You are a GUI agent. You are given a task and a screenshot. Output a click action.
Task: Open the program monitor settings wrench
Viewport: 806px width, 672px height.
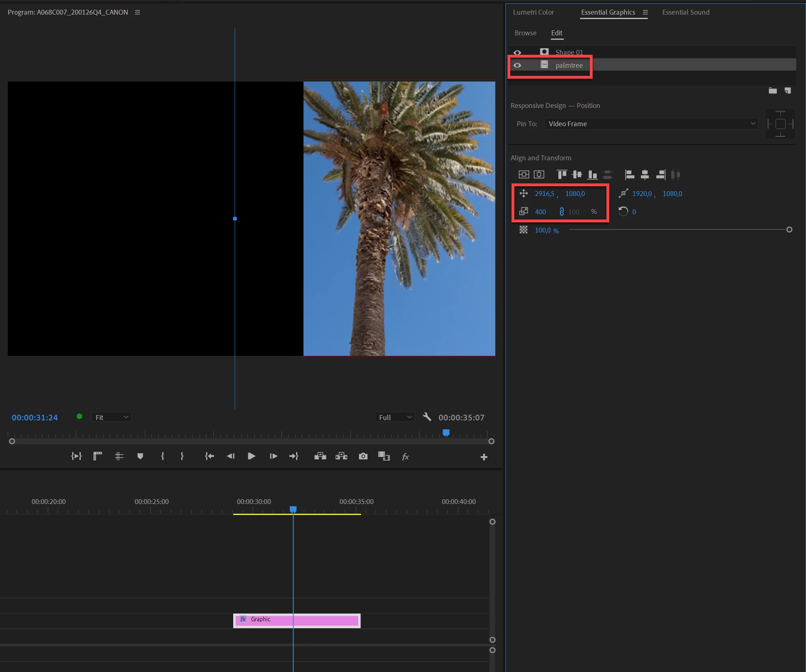coord(427,417)
